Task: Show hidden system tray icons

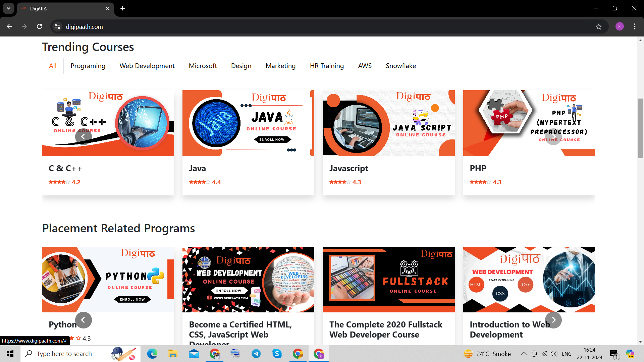Action: (x=524, y=354)
